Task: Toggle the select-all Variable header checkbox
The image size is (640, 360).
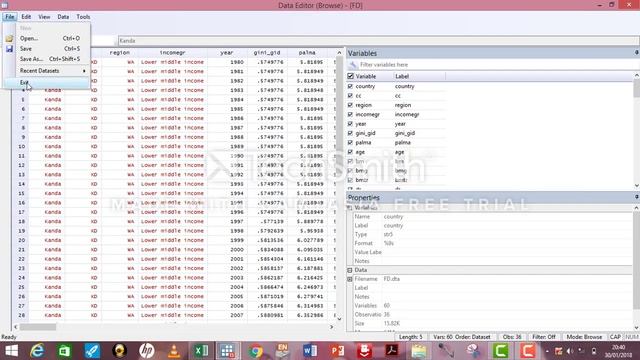Action: point(350,76)
